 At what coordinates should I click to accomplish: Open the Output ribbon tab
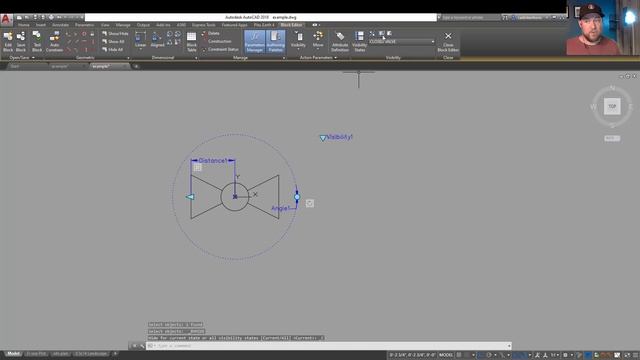click(x=143, y=25)
